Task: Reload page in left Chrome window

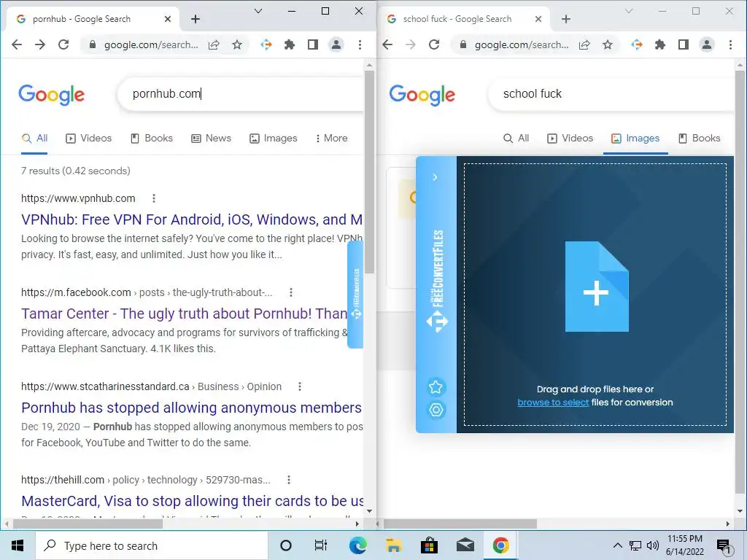Action: (x=63, y=44)
